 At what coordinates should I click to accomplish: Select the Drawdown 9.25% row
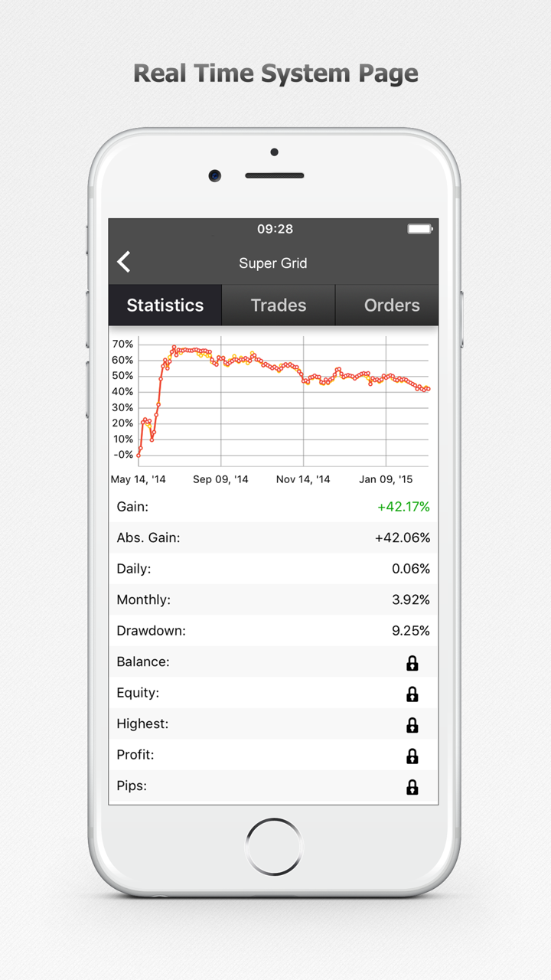coord(273,631)
